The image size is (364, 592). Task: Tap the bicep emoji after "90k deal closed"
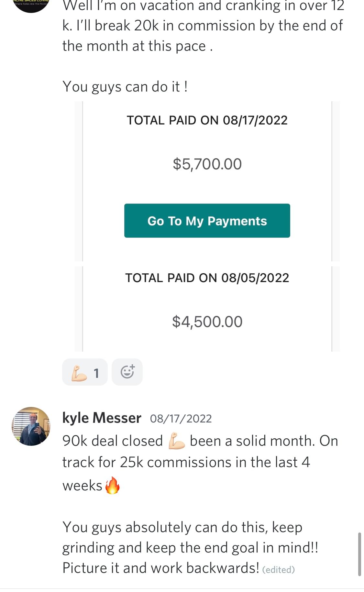pyautogui.click(x=176, y=441)
